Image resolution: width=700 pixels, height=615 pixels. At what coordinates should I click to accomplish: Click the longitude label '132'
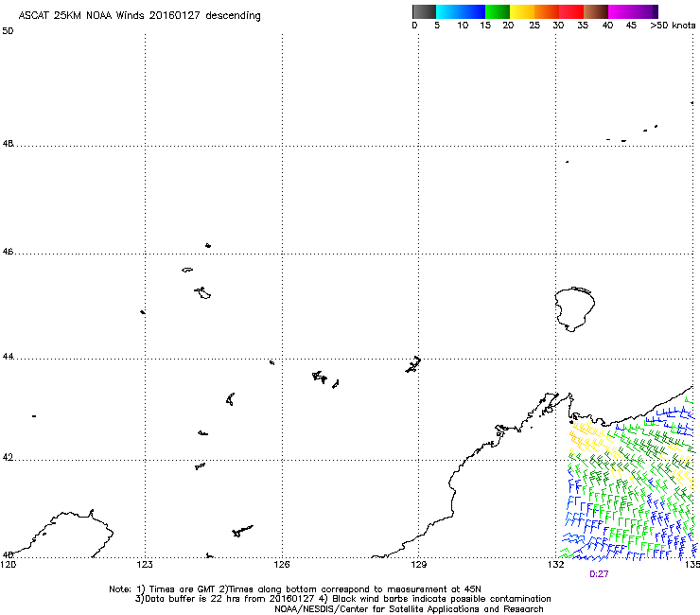click(556, 565)
